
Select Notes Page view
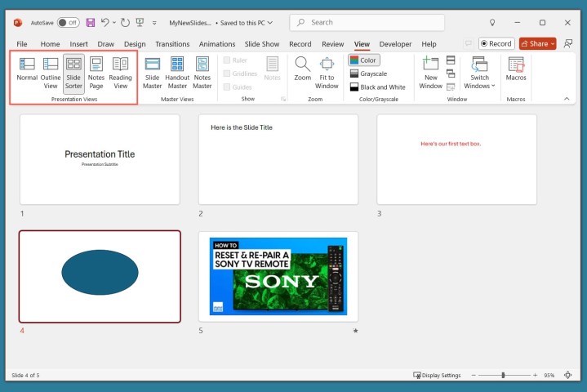pyautogui.click(x=96, y=69)
